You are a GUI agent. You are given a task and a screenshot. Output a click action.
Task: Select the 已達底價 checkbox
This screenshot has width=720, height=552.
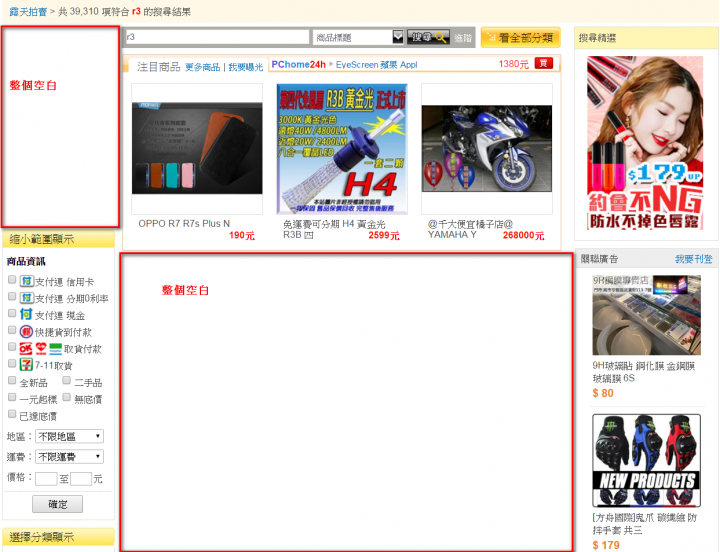point(12,414)
